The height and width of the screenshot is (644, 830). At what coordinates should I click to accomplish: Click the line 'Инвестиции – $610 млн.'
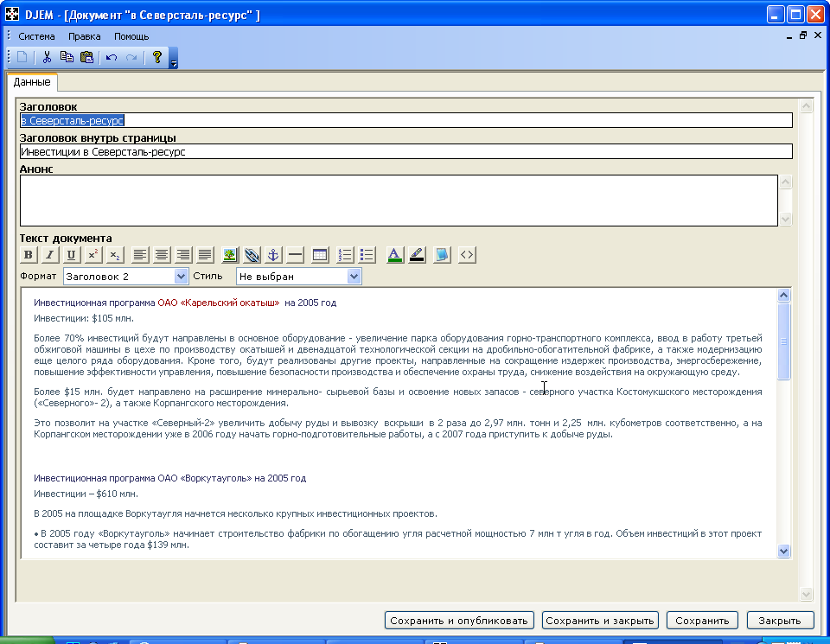click(86, 494)
